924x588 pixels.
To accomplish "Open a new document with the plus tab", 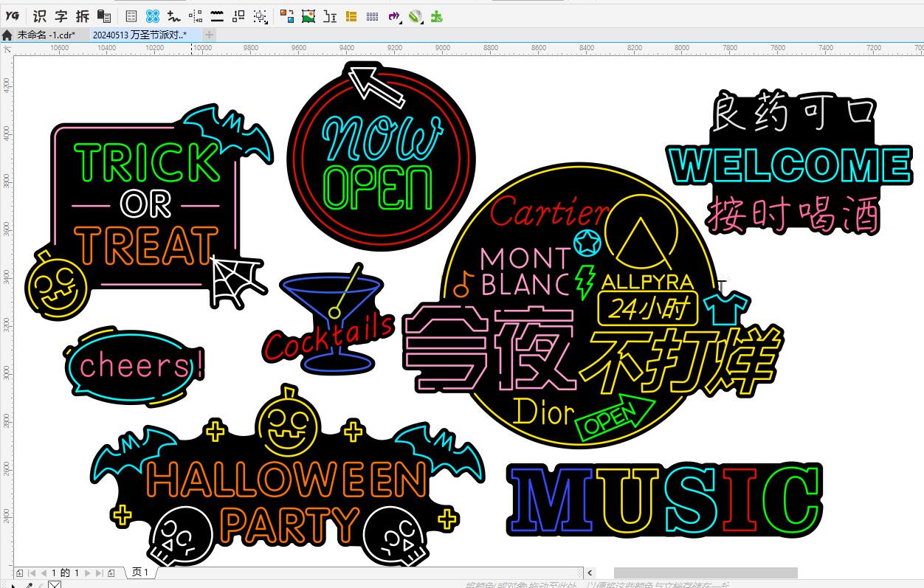I will pos(210,35).
